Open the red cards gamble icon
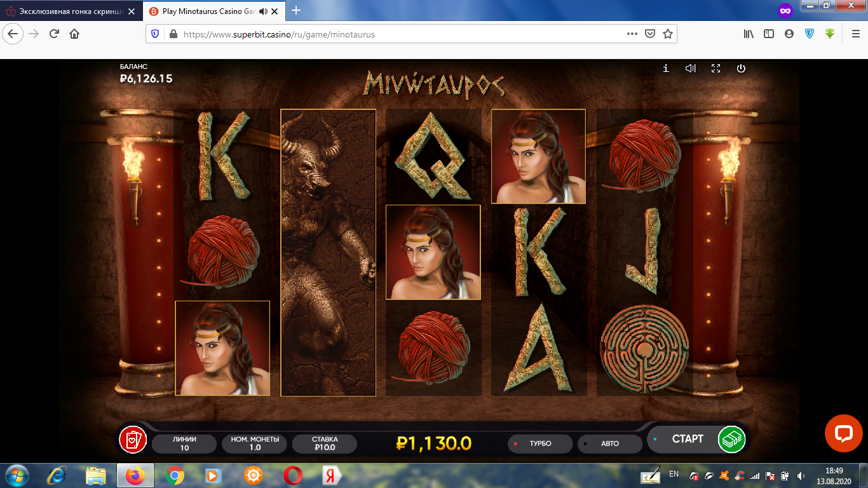The image size is (868, 488). point(133,439)
